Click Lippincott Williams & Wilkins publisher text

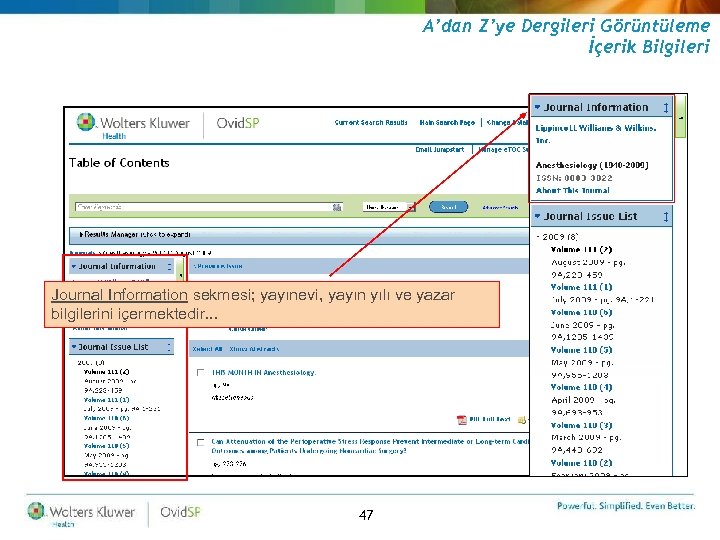click(596, 134)
